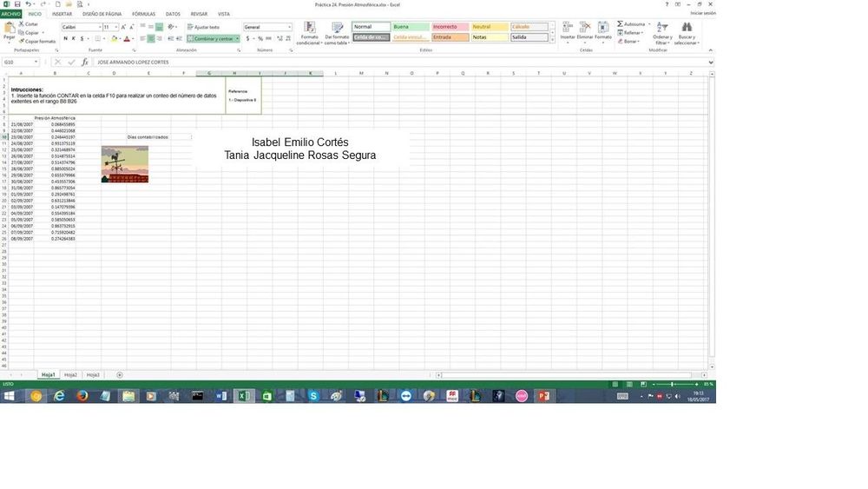The width and height of the screenshot is (868, 489).
Task: Toggle italic K formatting
Action: (x=73, y=39)
